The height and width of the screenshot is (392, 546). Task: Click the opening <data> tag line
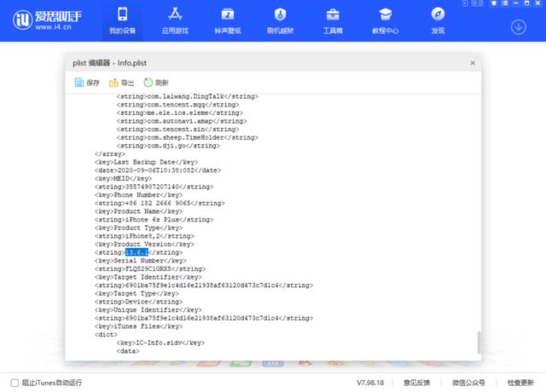tap(128, 351)
